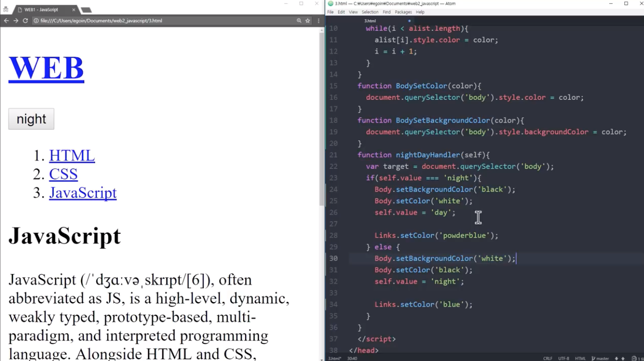Click the git pull down-arrow icon

click(x=616, y=359)
